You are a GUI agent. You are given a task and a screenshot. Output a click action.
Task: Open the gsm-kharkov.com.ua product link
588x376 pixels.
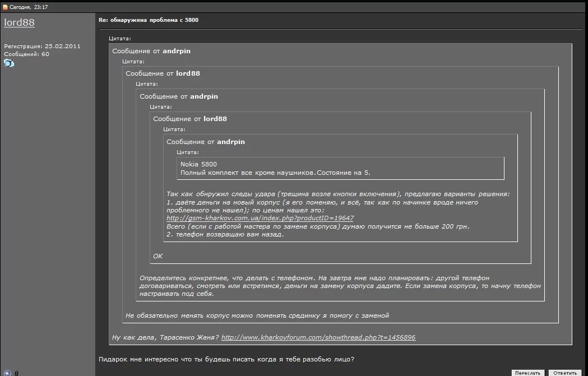[260, 218]
